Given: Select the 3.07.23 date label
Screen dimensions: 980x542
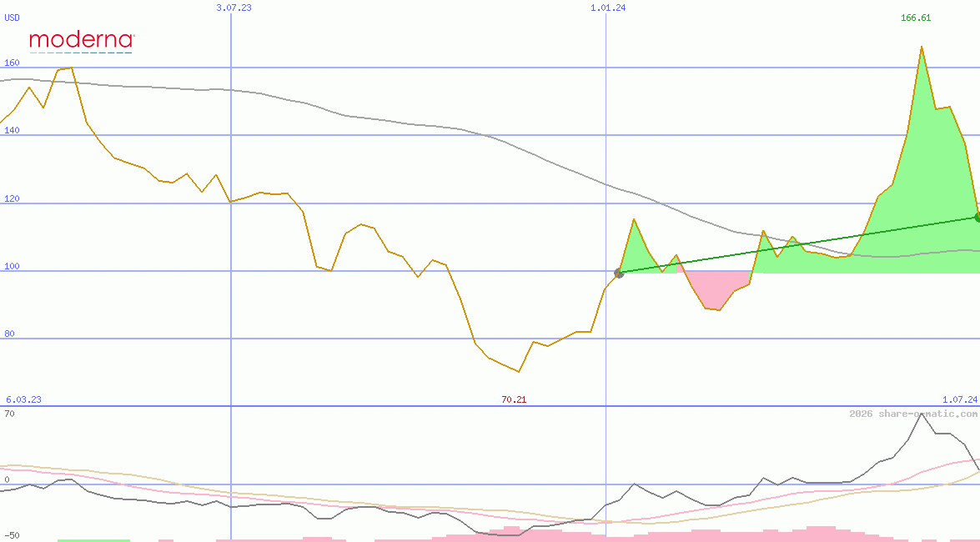Looking at the screenshot, I should point(234,8).
